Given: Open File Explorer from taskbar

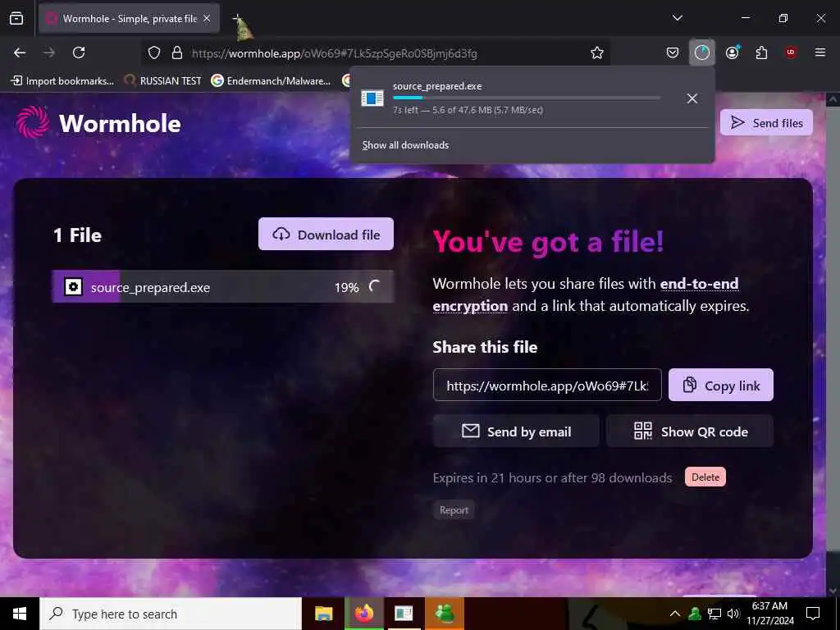Looking at the screenshot, I should 323,614.
